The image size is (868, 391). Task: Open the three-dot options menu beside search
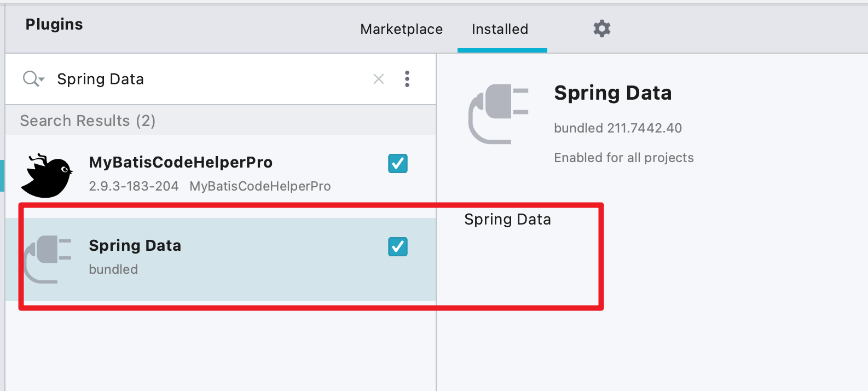407,79
